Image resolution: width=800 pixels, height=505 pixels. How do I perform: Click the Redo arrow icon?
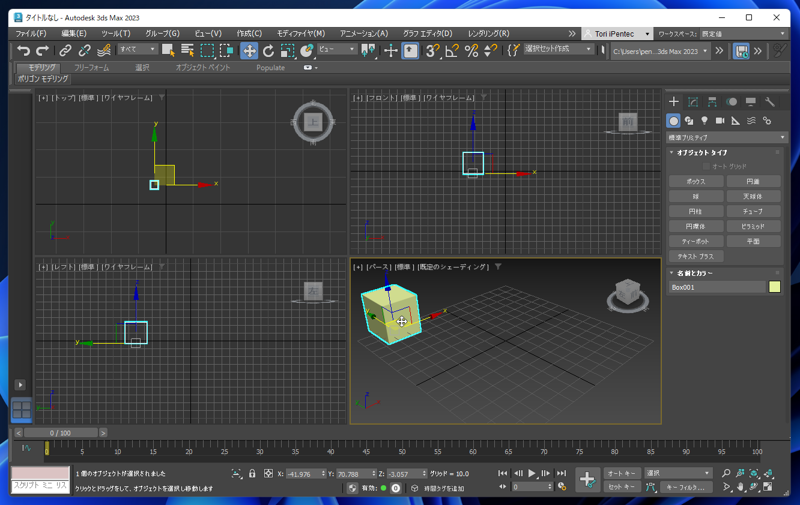(43, 50)
